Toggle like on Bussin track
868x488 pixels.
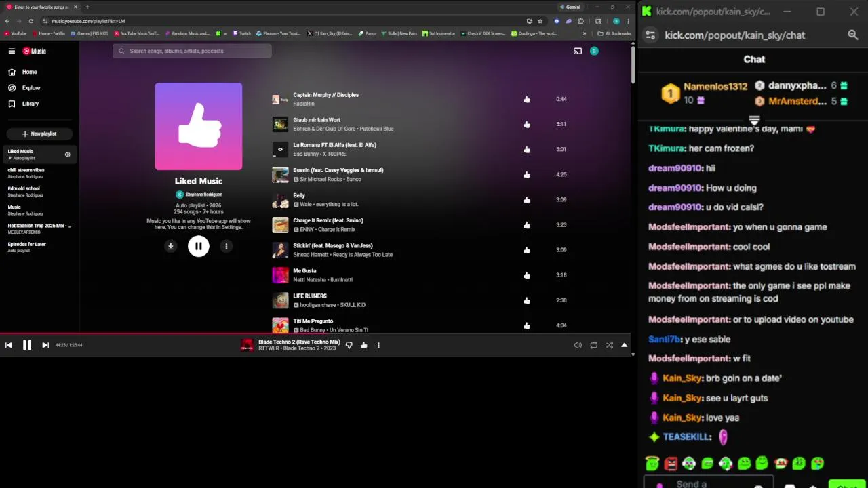527,174
